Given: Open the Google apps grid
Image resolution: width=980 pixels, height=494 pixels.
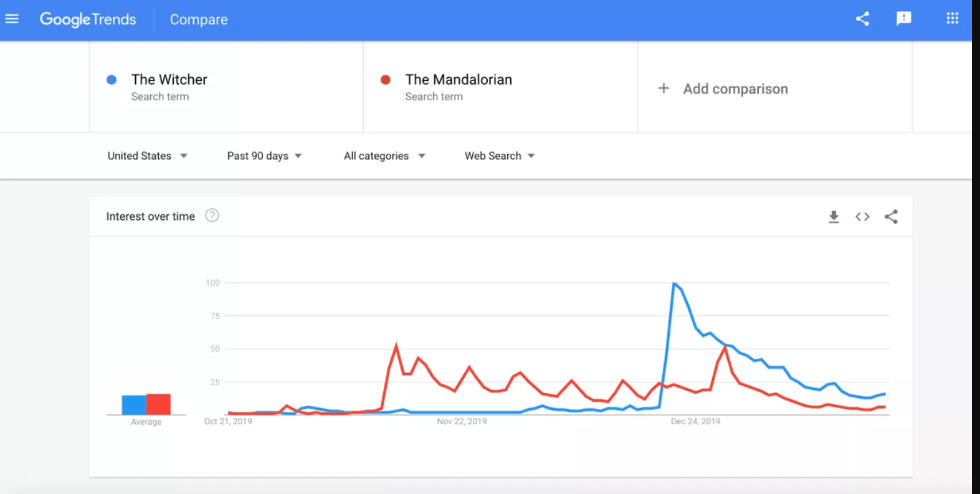Looking at the screenshot, I should [x=952, y=19].
